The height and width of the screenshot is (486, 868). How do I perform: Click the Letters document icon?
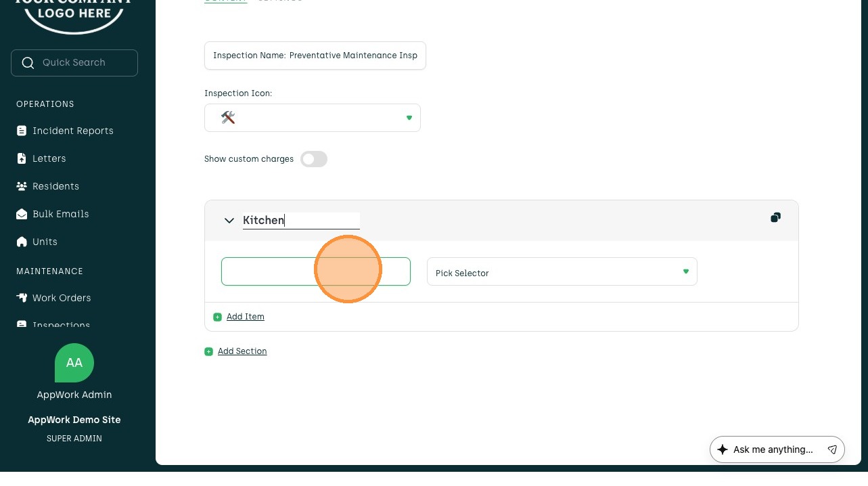[22, 158]
